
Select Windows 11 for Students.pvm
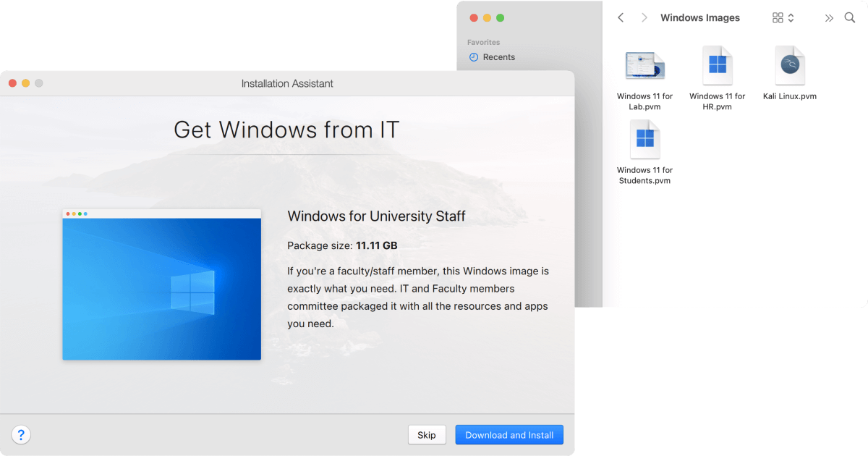coord(644,139)
